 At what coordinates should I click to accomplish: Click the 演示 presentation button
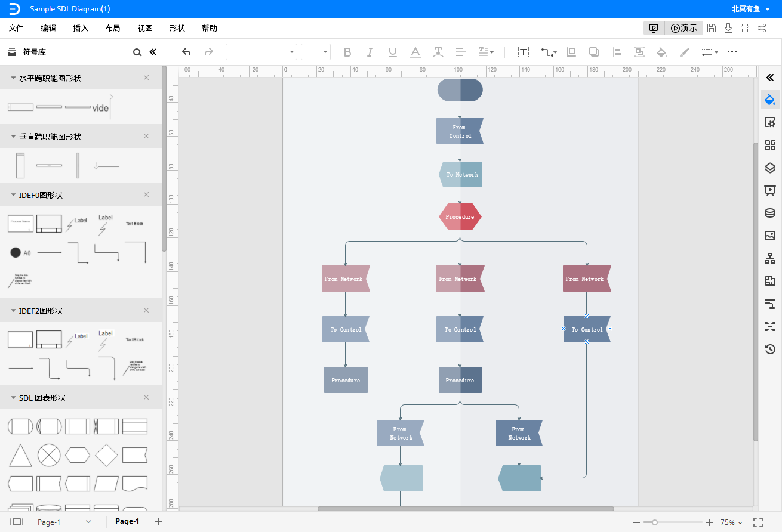click(684, 28)
